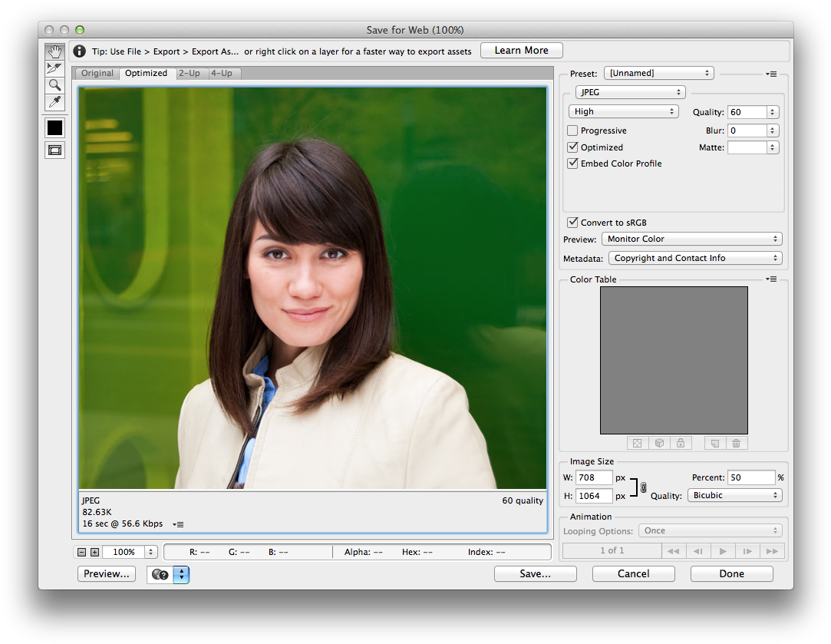This screenshot has height=644, width=831.
Task: Switch to the Original tab
Action: click(97, 74)
